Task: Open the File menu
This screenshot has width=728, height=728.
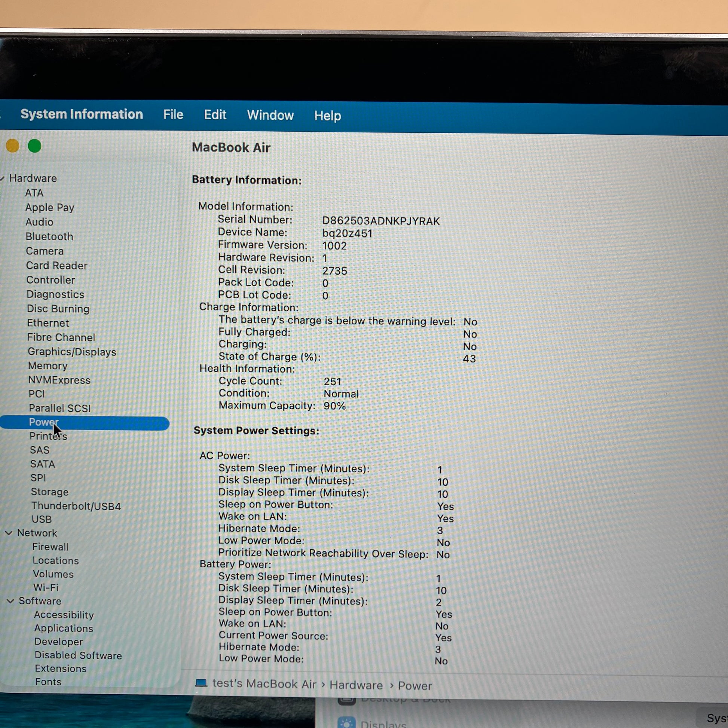Action: pos(173,114)
